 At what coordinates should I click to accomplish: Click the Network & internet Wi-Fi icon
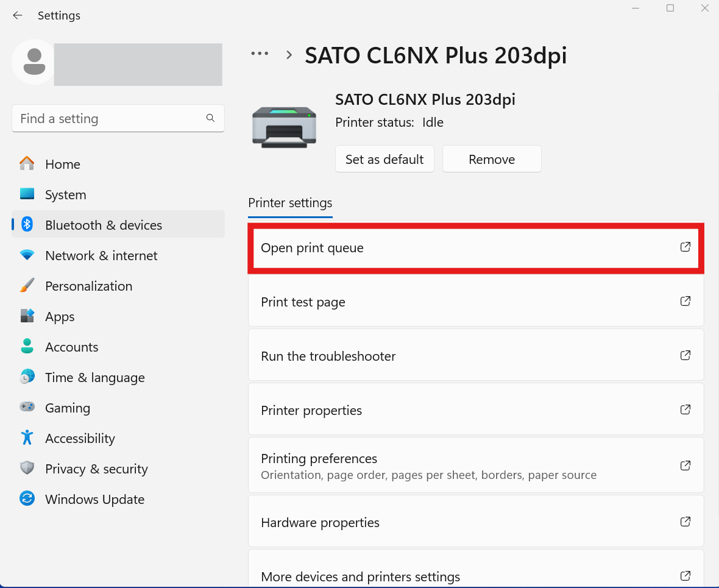[27, 255]
